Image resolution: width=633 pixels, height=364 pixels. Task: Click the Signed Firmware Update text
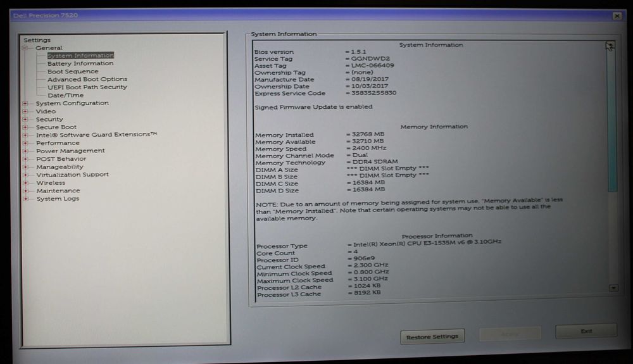coord(314,107)
